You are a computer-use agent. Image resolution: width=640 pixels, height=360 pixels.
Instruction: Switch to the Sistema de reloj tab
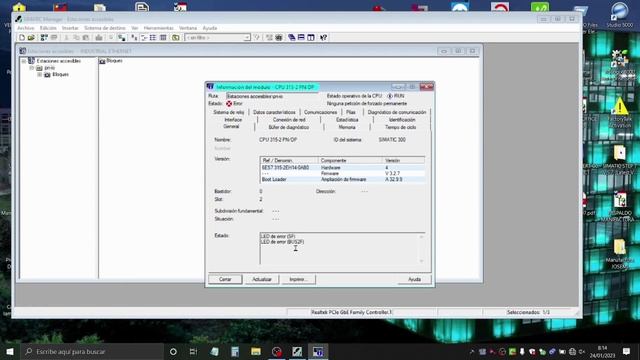[x=229, y=112]
